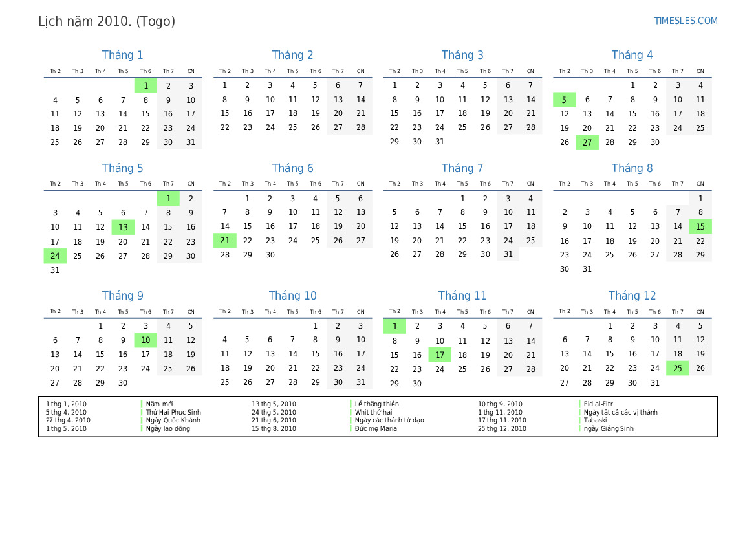Select the Tháng 12 heading
The height and width of the screenshot is (535, 756).
coord(632,296)
